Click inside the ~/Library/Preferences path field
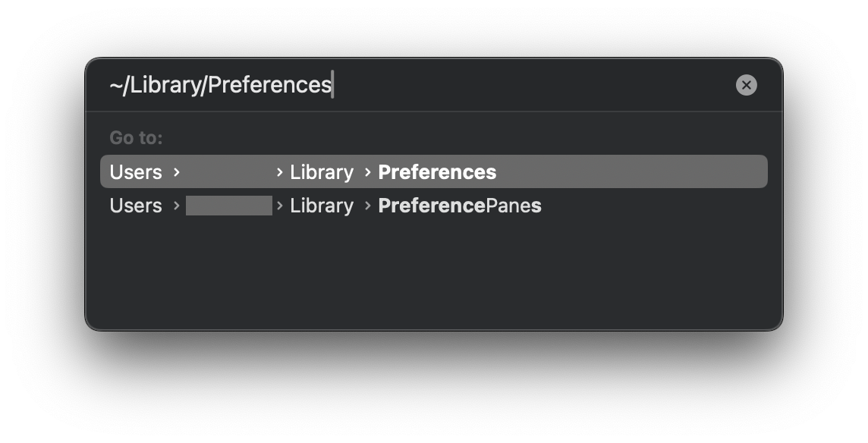Screen dimensions: 868x443 [x=455, y=85]
